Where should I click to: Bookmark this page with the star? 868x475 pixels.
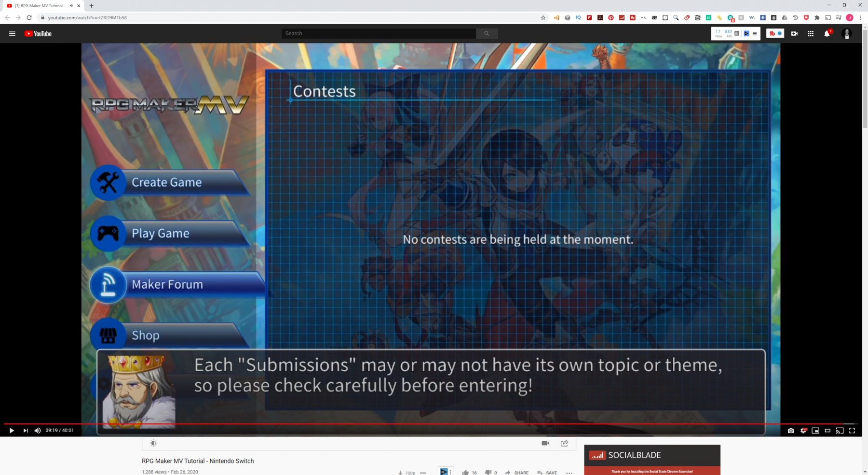click(543, 17)
